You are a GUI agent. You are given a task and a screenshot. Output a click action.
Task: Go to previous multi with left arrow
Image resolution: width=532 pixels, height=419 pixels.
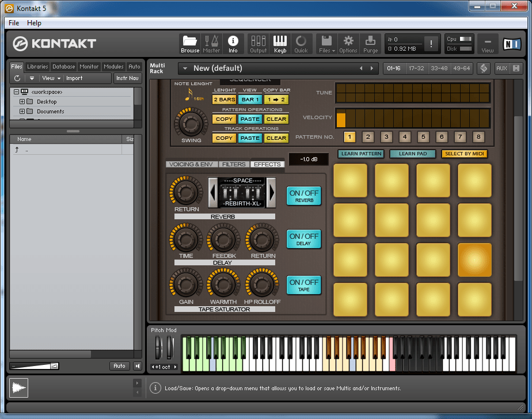[x=362, y=68]
